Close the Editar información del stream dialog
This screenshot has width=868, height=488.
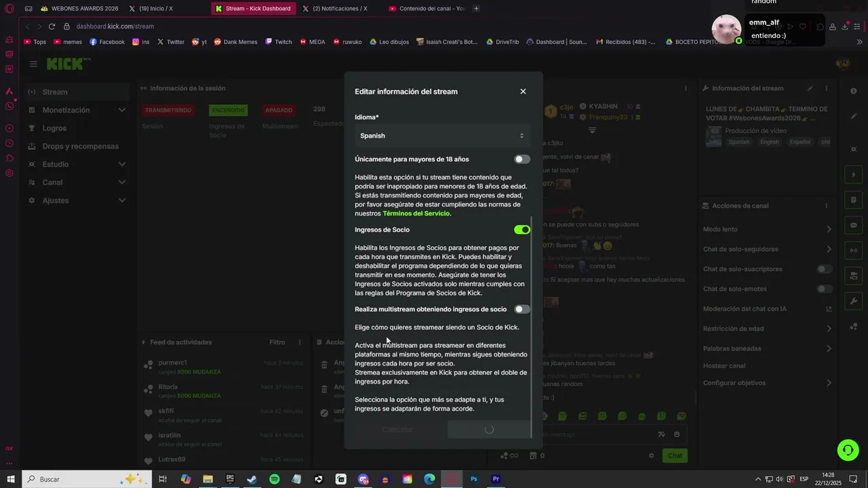tap(523, 91)
